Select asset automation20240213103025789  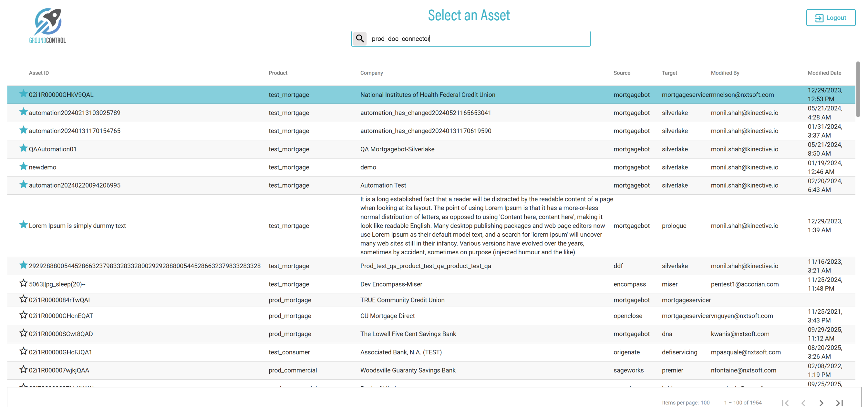(x=75, y=113)
